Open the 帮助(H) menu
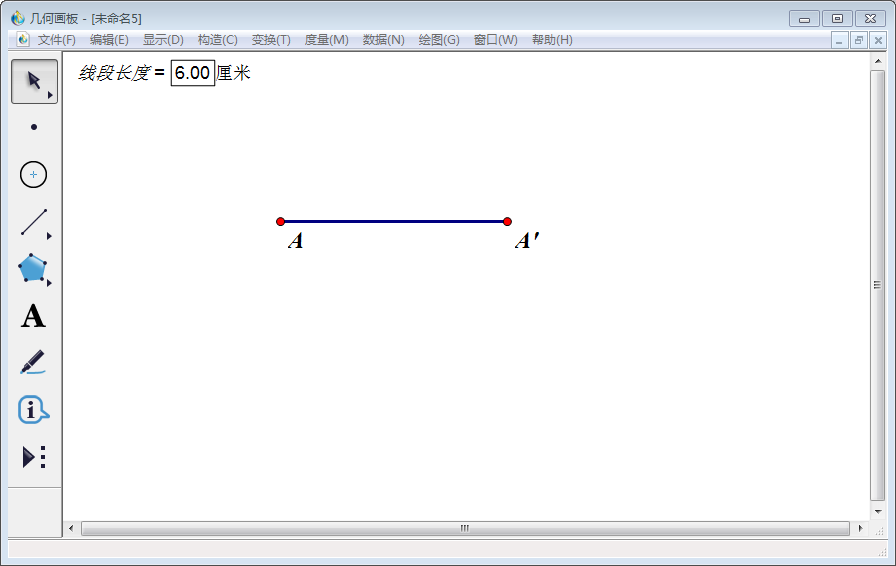 click(x=552, y=40)
